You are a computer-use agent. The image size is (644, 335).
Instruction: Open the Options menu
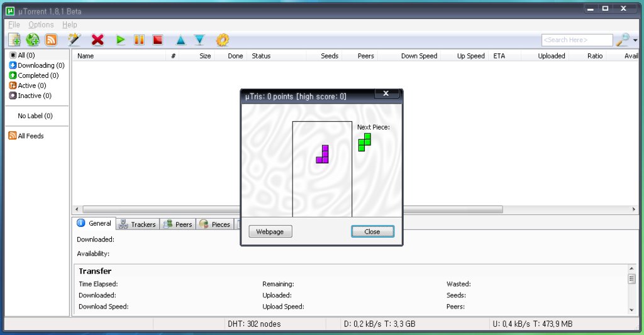[41, 25]
